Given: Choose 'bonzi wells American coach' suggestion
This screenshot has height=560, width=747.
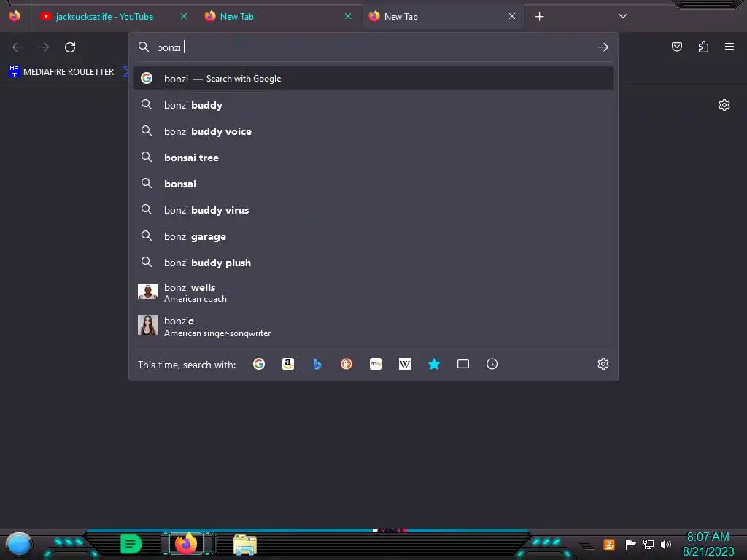Looking at the screenshot, I should point(373,293).
